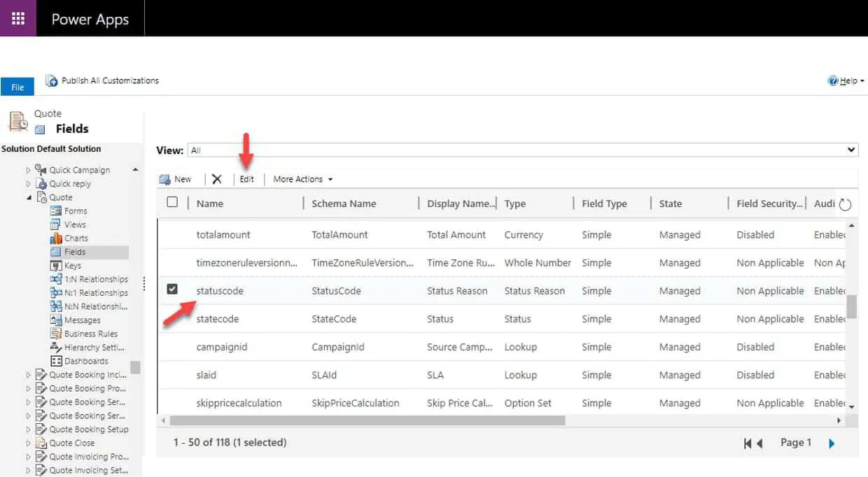Click Edit to modify statuscode field
The height and width of the screenshot is (477, 868).
pos(246,178)
